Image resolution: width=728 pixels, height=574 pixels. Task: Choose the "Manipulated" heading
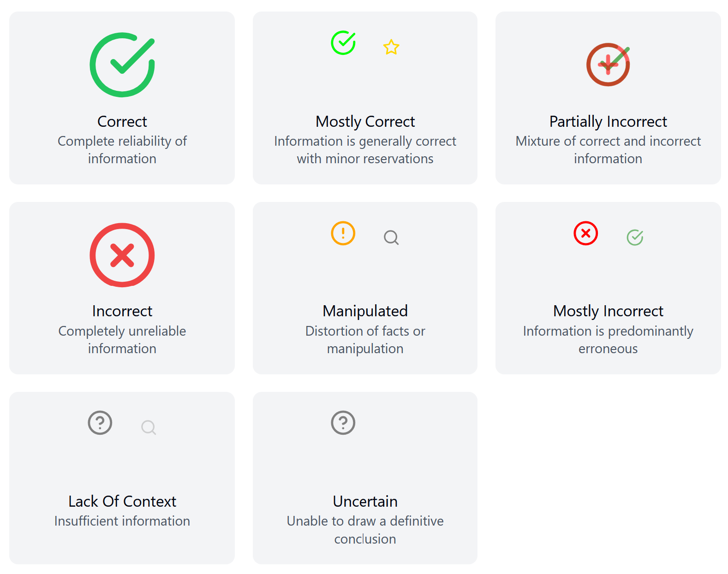[x=365, y=311]
